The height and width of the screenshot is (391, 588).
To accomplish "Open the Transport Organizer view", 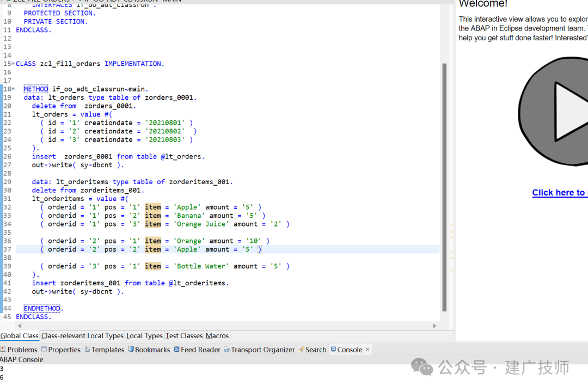I will point(259,350).
